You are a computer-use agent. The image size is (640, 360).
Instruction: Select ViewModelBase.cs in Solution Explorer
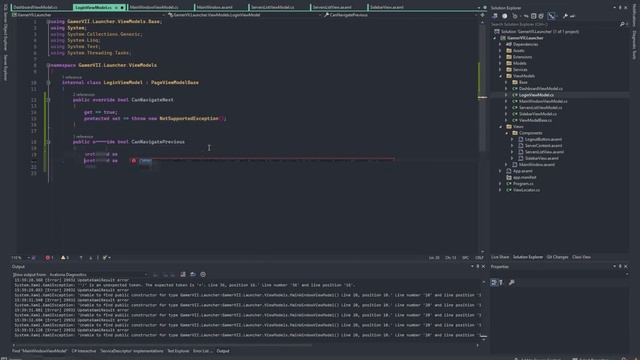point(535,120)
